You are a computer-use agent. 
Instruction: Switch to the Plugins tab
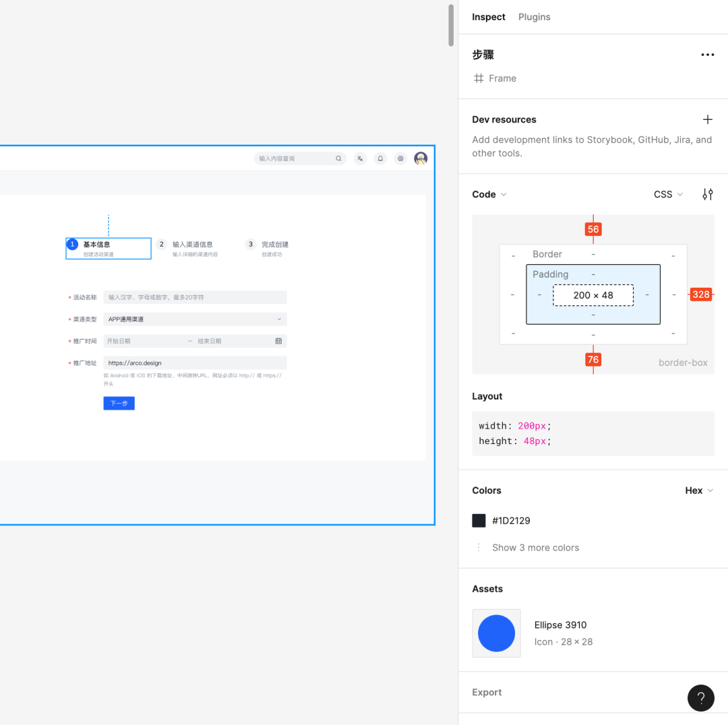(534, 17)
